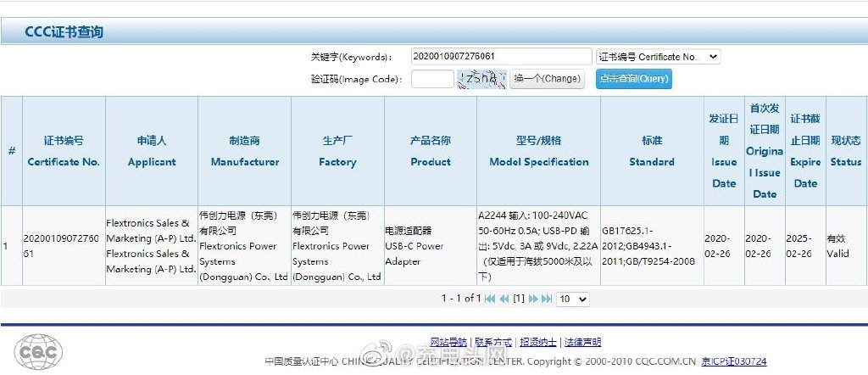Click the Standard column header
868x375 pixels.
[x=652, y=151]
